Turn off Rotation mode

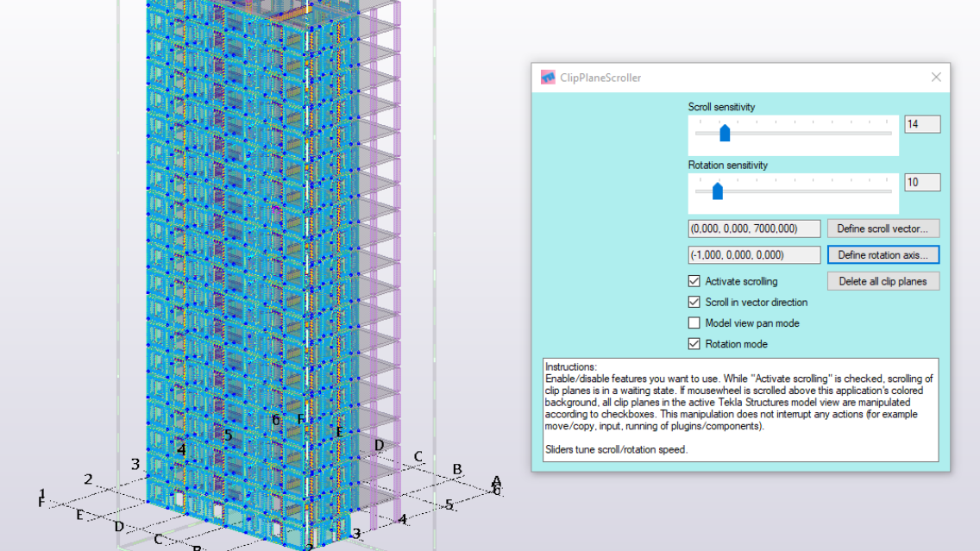[694, 343]
